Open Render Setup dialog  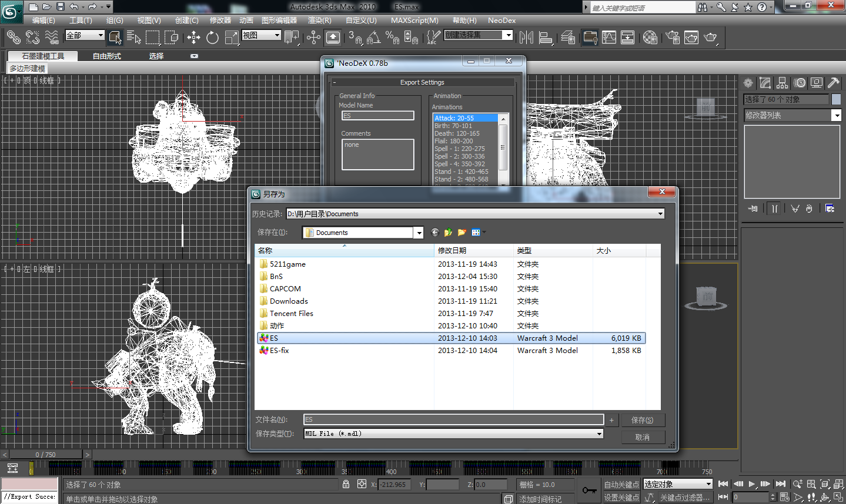click(x=673, y=38)
